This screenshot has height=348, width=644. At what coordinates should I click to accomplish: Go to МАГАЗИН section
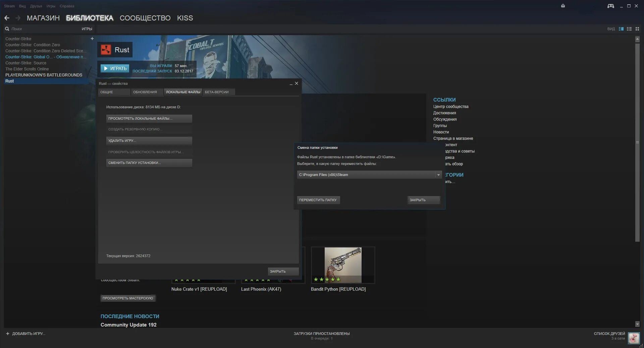click(x=43, y=18)
